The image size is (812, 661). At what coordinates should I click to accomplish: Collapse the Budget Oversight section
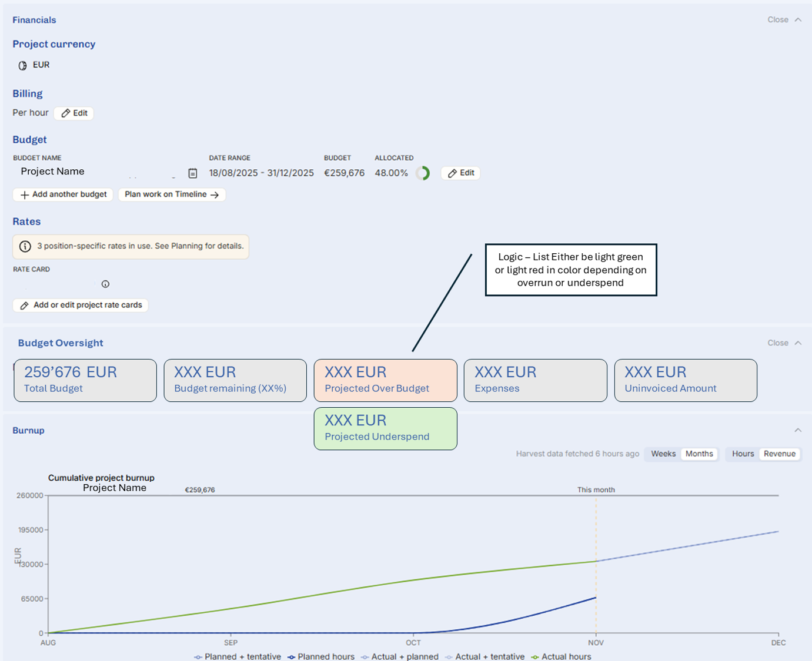(x=784, y=343)
